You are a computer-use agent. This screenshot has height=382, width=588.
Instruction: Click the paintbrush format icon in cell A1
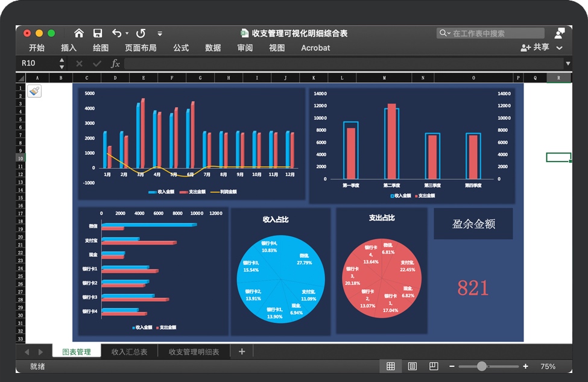34,90
